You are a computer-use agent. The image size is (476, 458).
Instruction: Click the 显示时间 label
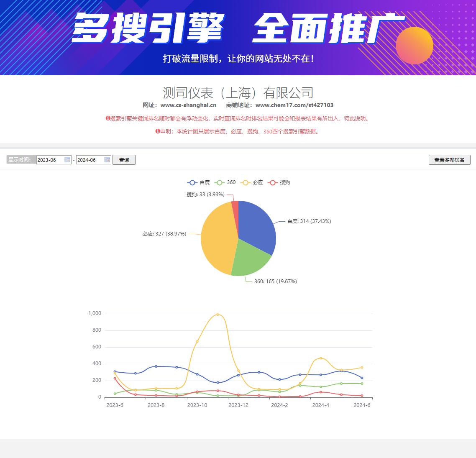point(21,160)
